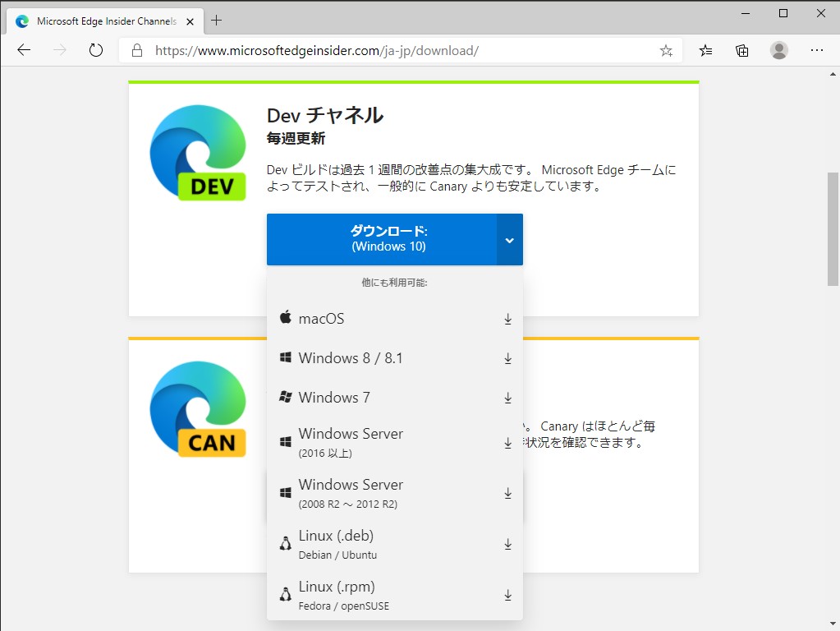Screen dimensions: 840x631
Task: Click the macOS download arrow icon
Action: coord(507,319)
